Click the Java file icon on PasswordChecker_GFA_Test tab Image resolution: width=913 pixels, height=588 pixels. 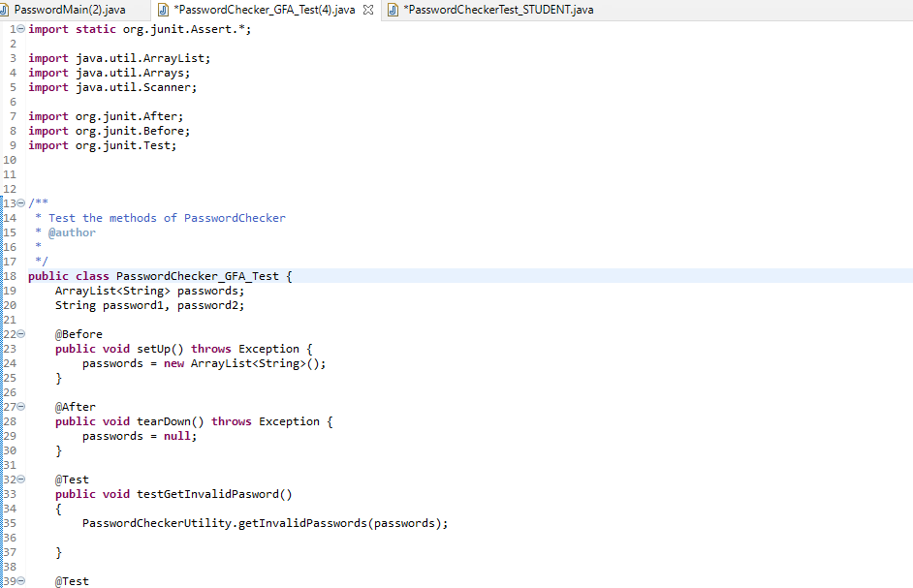(164, 10)
